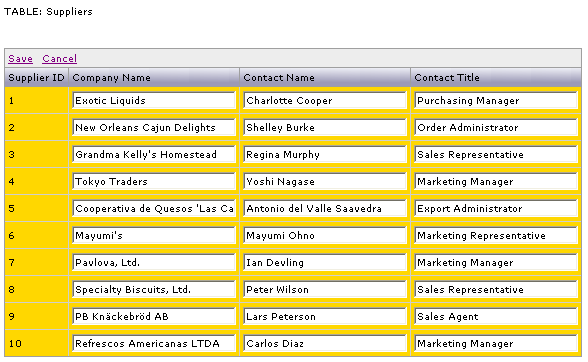Edit the Sales Agent title field
The width and height of the screenshot is (588, 362).
pos(496,317)
